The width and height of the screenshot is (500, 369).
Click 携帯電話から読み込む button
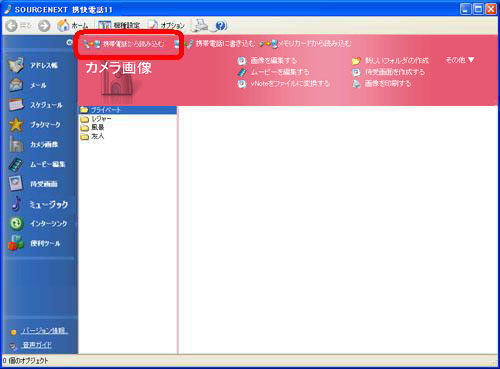pyautogui.click(x=124, y=44)
